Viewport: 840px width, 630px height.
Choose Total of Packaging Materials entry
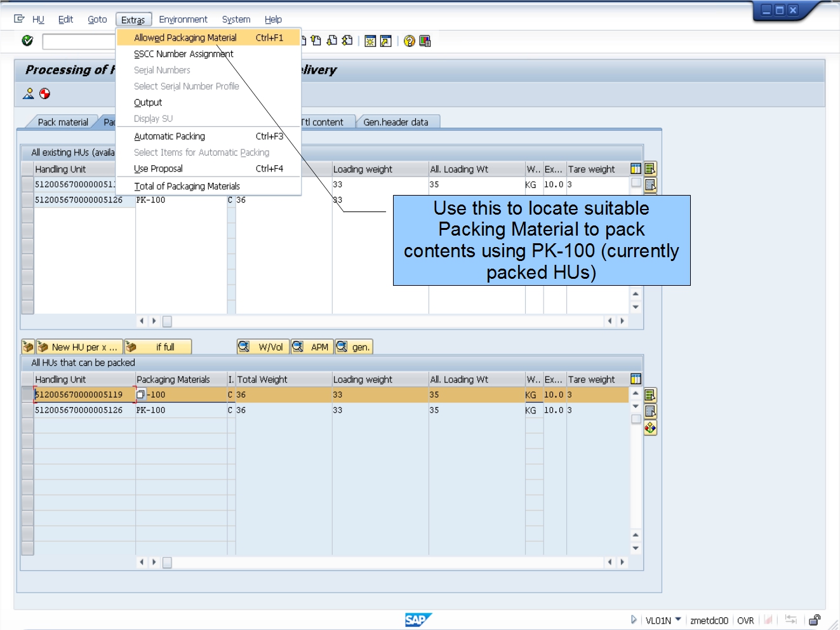tap(208, 186)
